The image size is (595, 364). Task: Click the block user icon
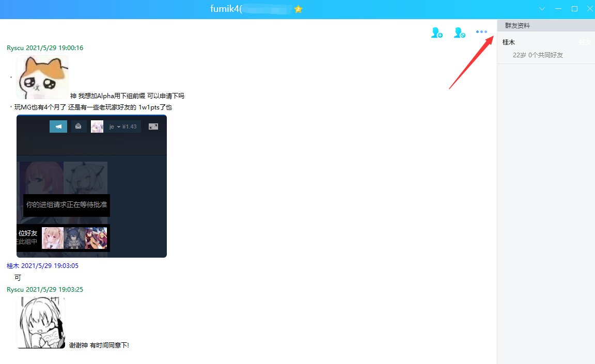459,33
